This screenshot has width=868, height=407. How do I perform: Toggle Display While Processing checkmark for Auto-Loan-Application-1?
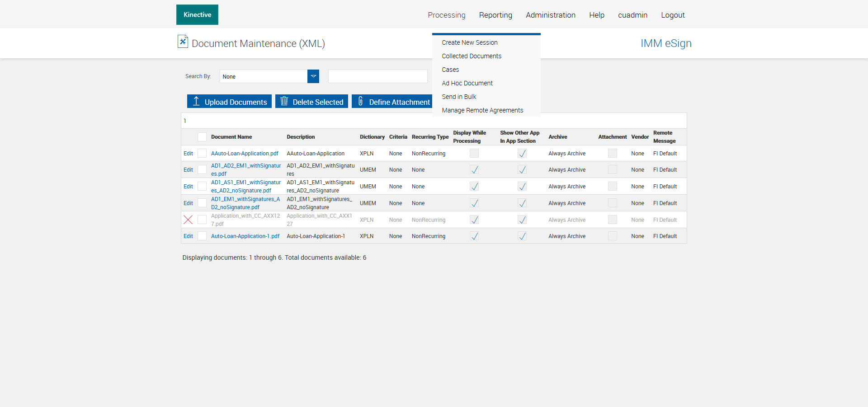474,236
